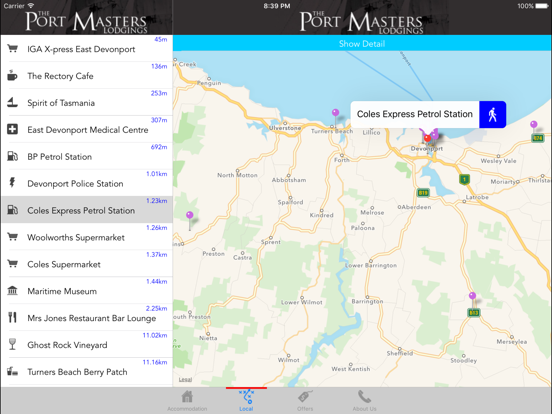Screen dimensions: 552x414
Task: Tap the 8:39 PM clock in the status bar
Action: (x=277, y=6)
